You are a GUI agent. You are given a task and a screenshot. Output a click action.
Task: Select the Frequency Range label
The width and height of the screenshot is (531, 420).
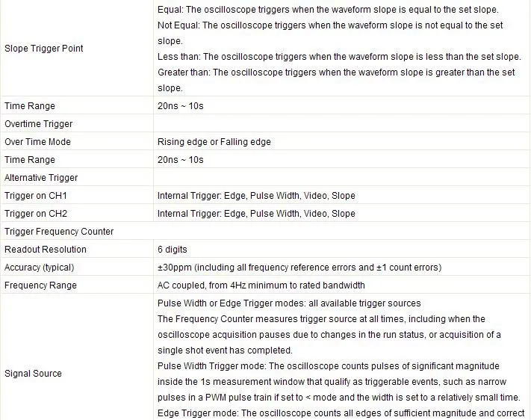coord(40,285)
